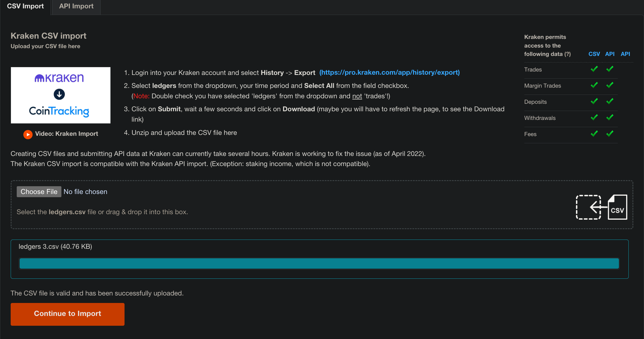Click the Choose File button
The height and width of the screenshot is (339, 644).
[x=39, y=192]
